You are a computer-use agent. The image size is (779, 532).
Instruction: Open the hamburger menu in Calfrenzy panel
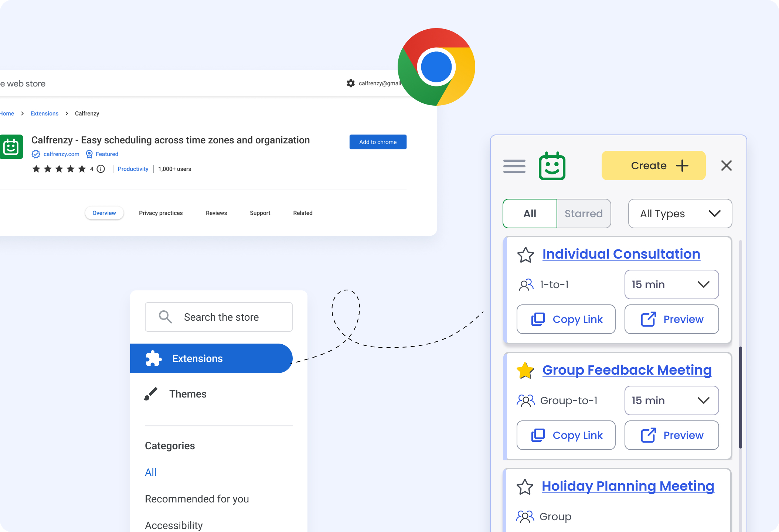pyautogui.click(x=514, y=166)
